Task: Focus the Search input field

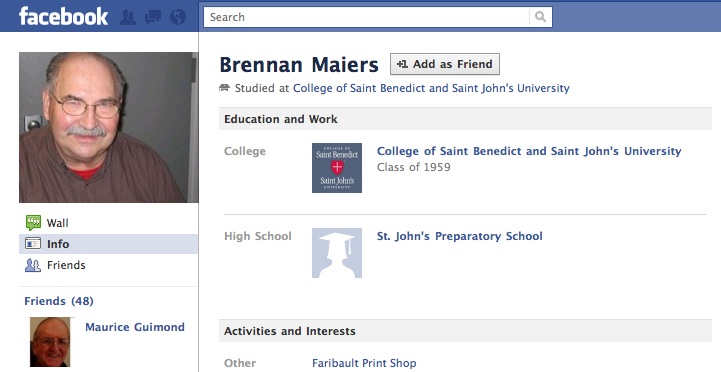Action: click(366, 17)
